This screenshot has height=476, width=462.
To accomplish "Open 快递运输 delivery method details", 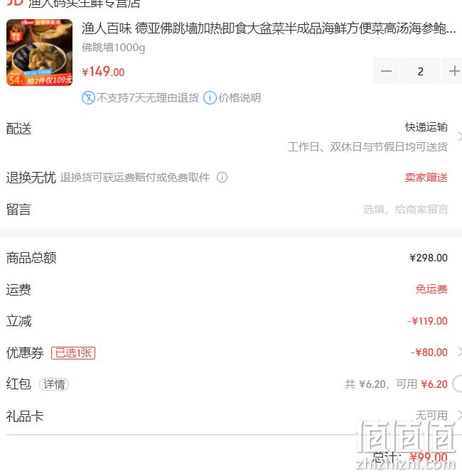I will [426, 127].
